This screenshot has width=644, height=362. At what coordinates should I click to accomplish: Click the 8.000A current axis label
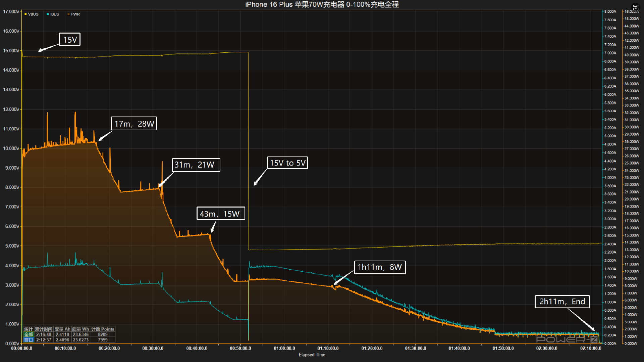(610, 11)
